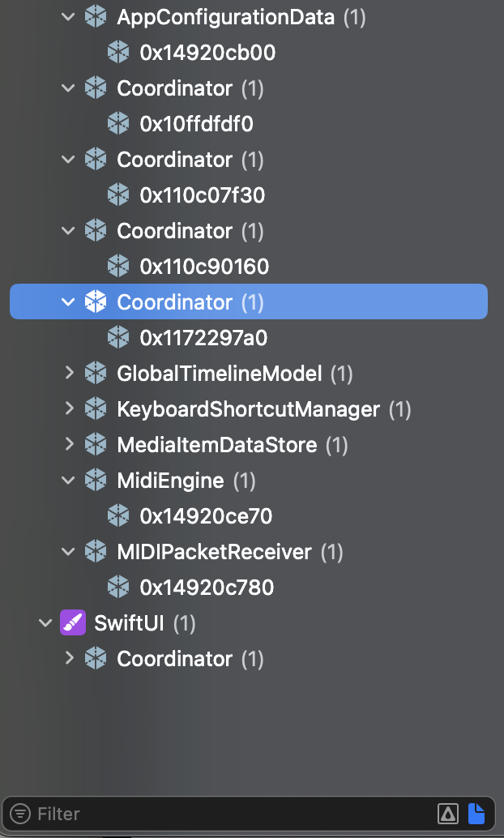Toggle the show only leaked blocks filter
Viewport: 504px width, 838px height.
pos(448,814)
